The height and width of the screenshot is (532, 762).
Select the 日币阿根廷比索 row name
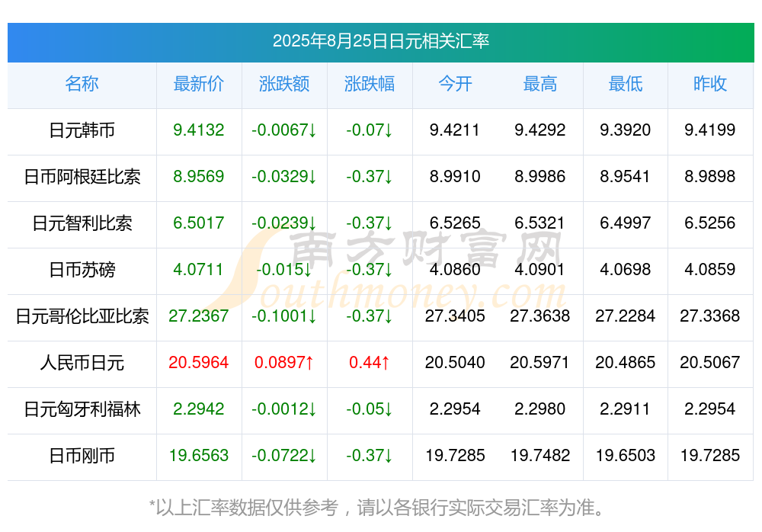[82, 177]
